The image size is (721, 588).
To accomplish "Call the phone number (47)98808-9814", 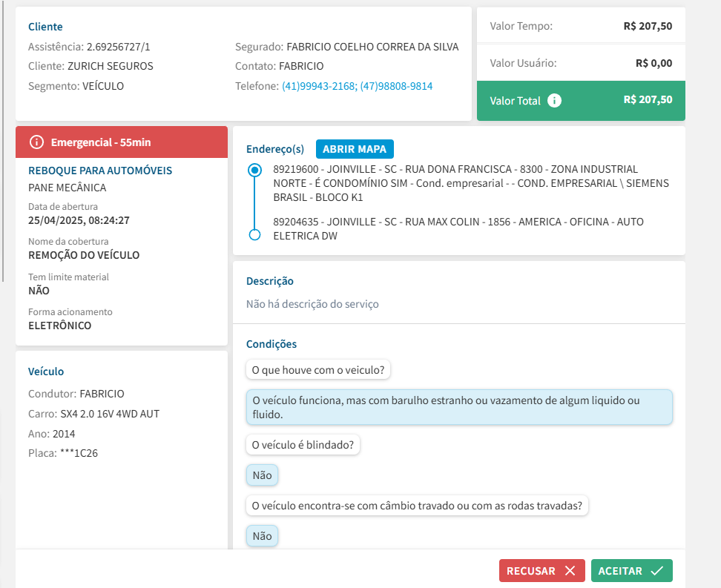I will coord(396,86).
